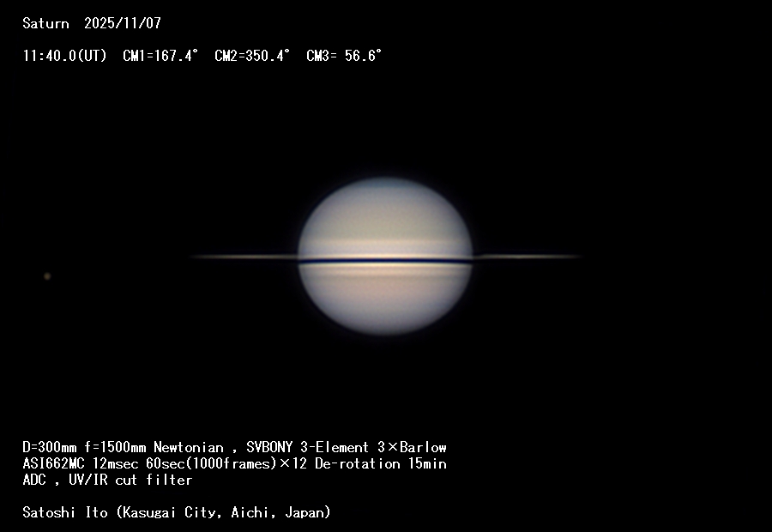Select the 2025/11/07 date label
The image size is (772, 532).
point(122,24)
